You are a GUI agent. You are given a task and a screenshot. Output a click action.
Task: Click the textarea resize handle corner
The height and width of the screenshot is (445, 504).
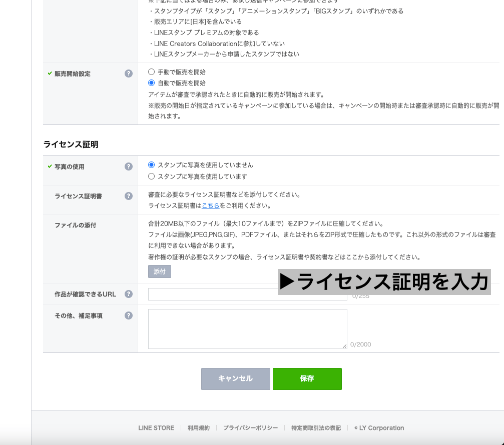click(344, 346)
